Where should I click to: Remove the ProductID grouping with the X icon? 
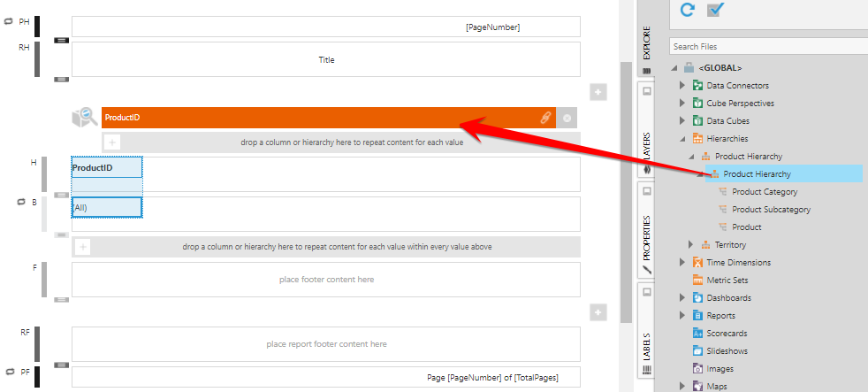click(x=567, y=118)
